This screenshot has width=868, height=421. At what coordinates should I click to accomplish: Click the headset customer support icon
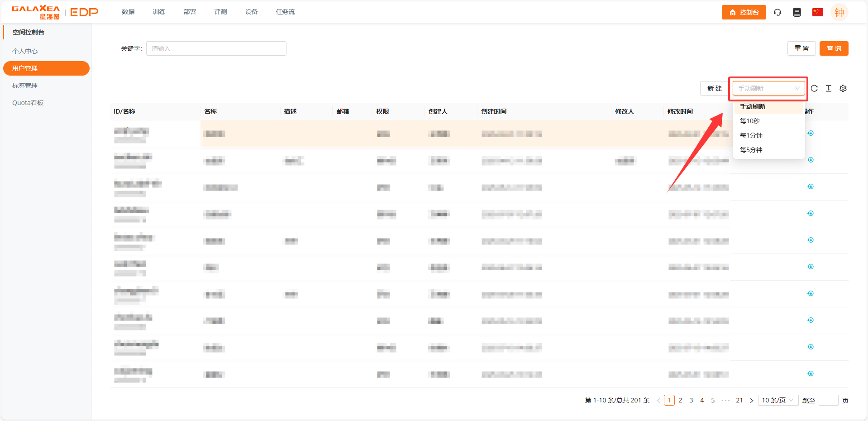(x=777, y=12)
